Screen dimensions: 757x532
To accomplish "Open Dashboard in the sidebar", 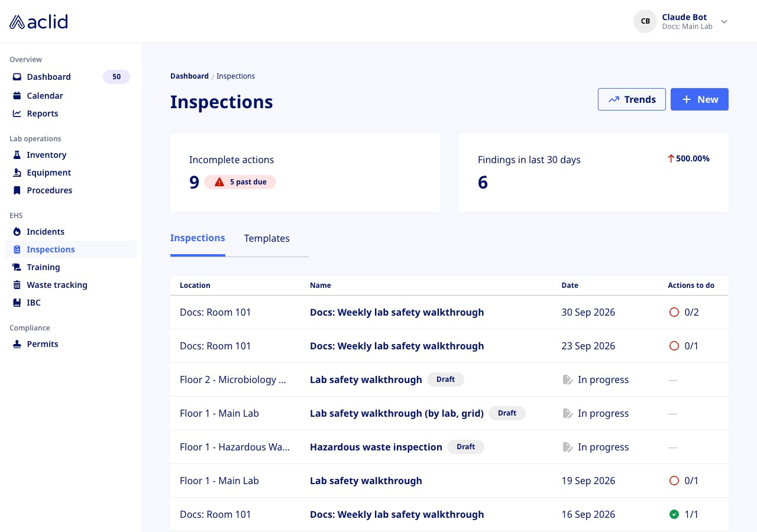I will tap(71, 77).
